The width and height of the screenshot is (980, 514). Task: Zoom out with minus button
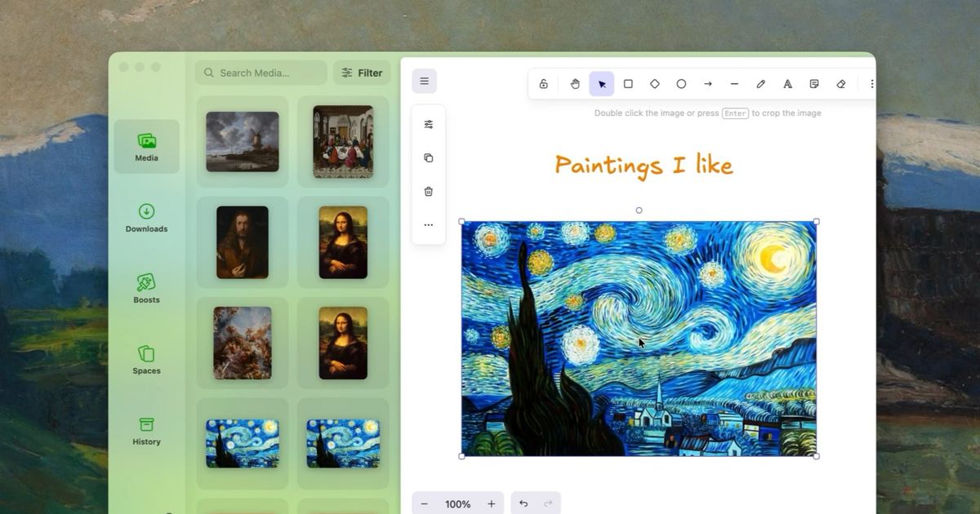coord(425,504)
